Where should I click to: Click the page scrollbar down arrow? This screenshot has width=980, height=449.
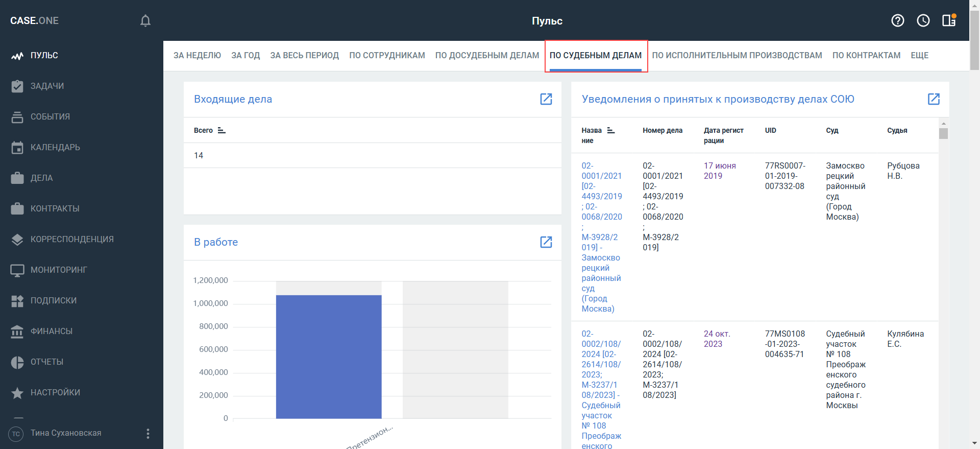pos(975,444)
